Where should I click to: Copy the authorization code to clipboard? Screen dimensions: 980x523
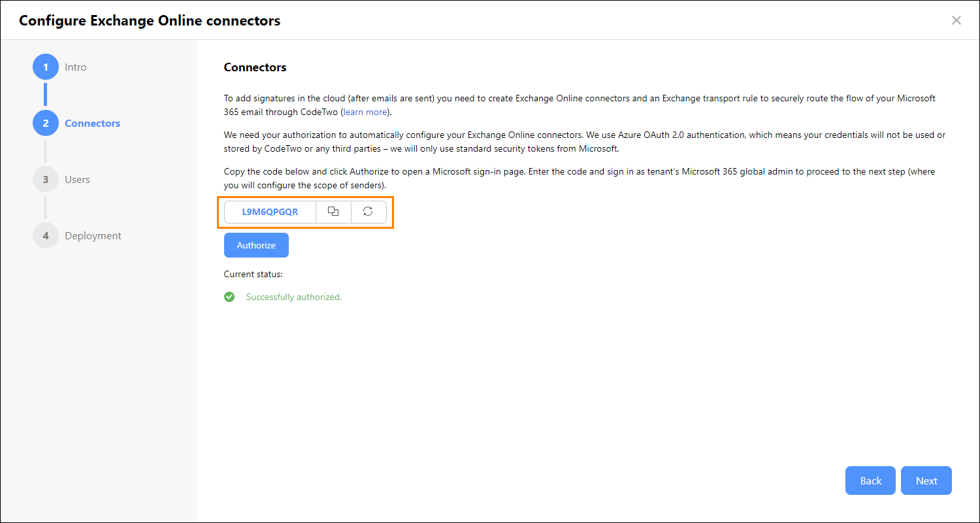(x=333, y=212)
